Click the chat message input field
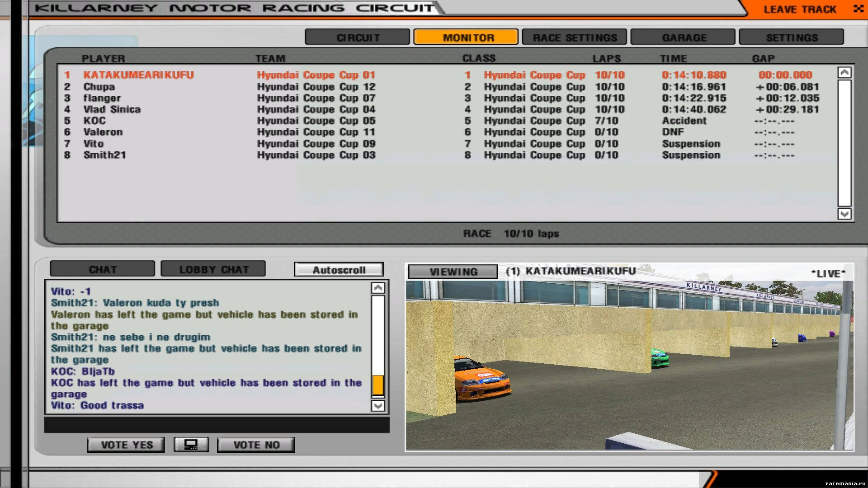This screenshot has width=868, height=488. 217,425
